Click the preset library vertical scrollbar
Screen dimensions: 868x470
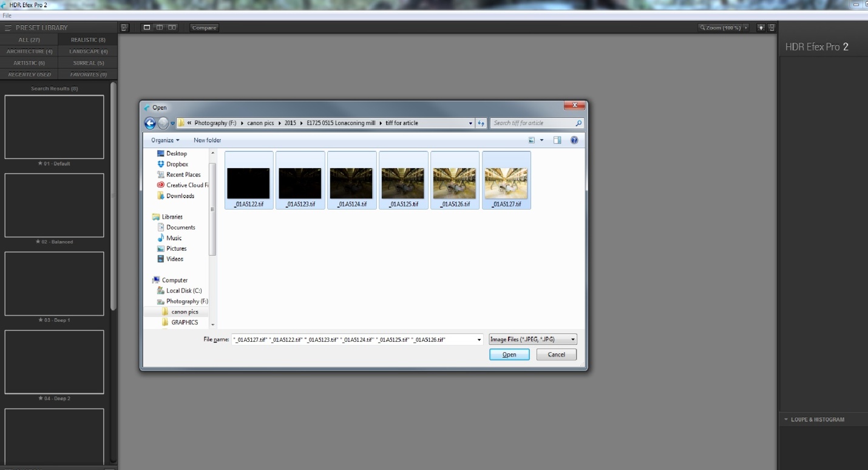[x=113, y=196]
